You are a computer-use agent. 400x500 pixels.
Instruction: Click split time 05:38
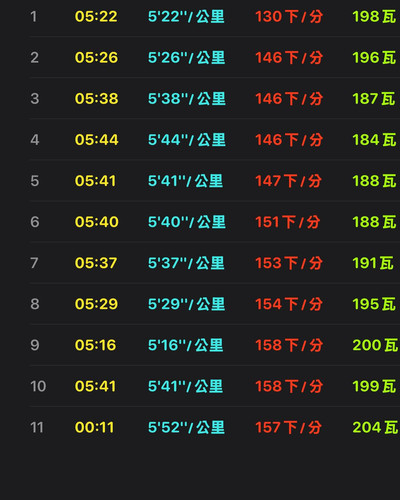96,99
